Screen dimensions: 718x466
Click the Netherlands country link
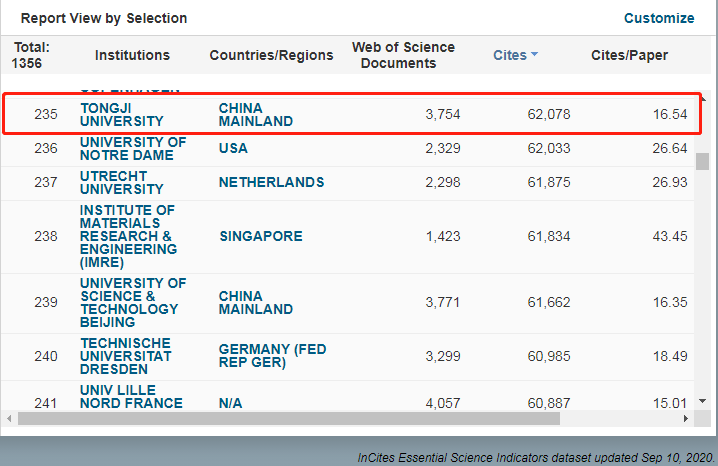pos(271,182)
